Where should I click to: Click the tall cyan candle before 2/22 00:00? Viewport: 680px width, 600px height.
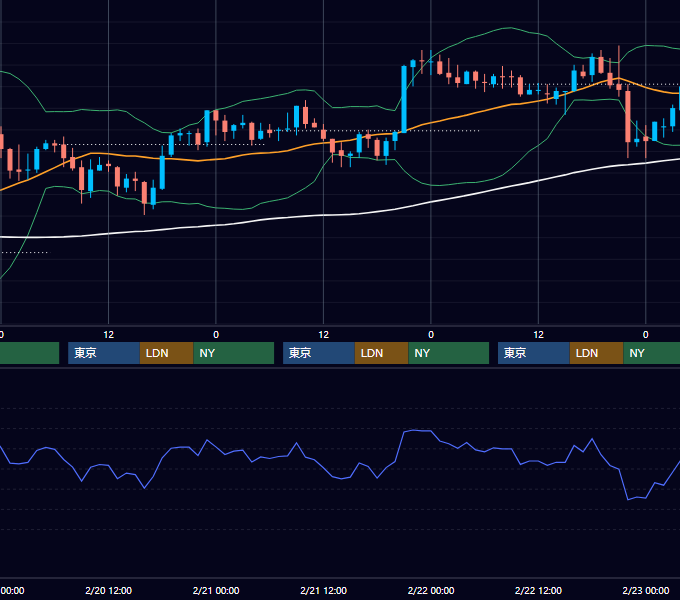pyautogui.click(x=404, y=99)
